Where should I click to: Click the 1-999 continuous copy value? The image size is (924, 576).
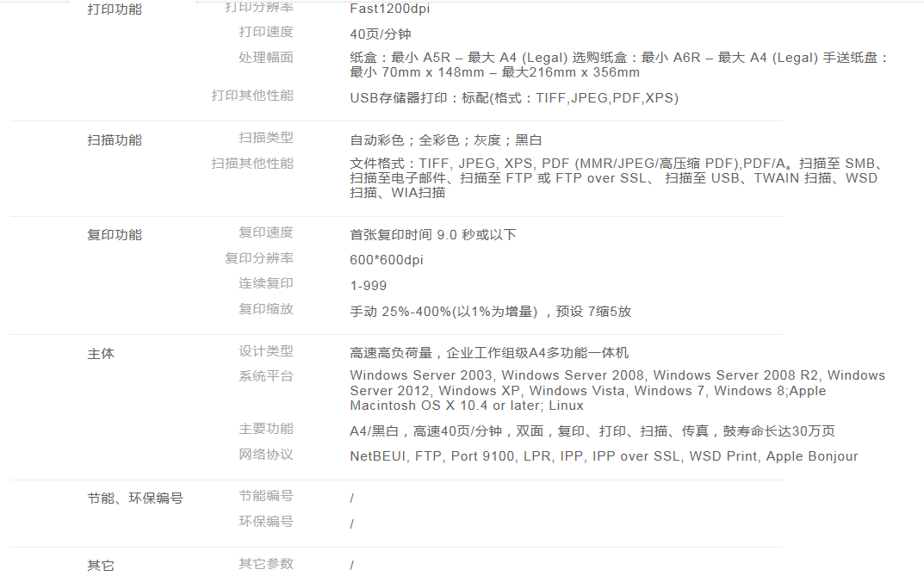coord(368,286)
